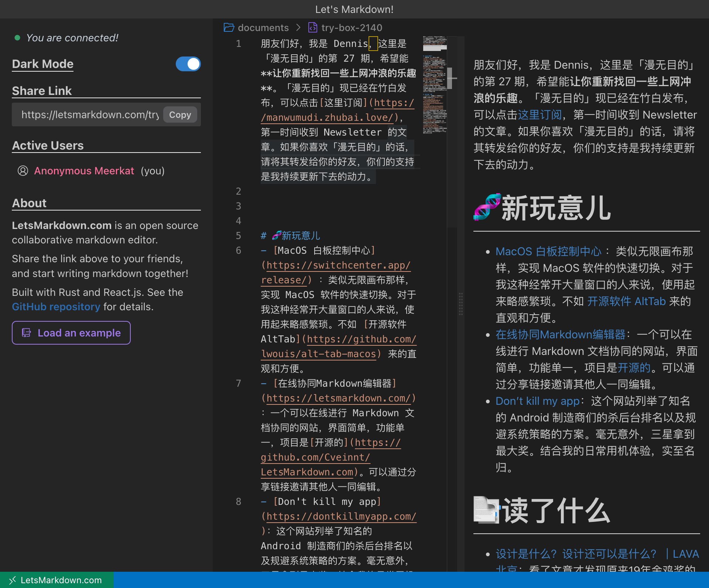The width and height of the screenshot is (709, 588).
Task: Click the Anonymous Meerkat user avatar icon
Action: tap(23, 171)
